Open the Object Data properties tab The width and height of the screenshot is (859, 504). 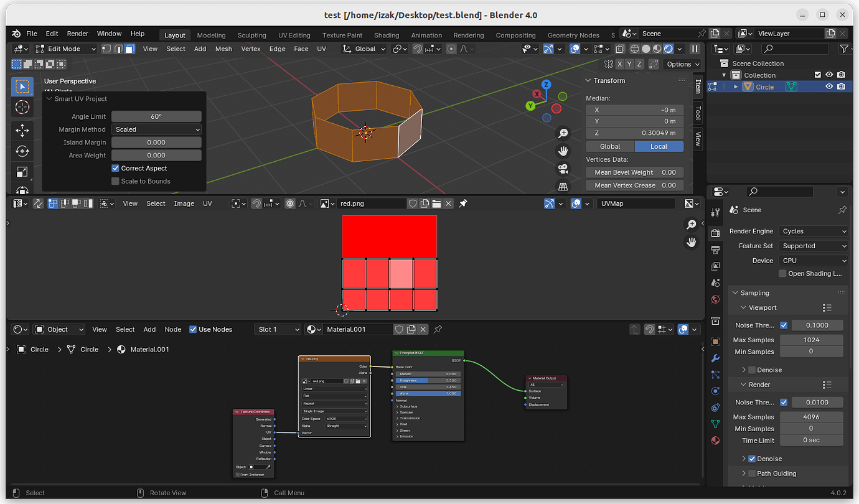point(715,424)
